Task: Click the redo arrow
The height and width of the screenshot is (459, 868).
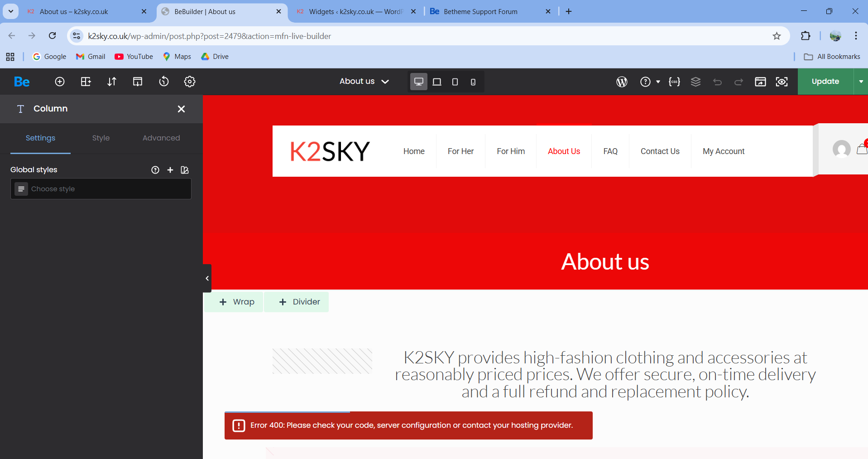Action: (739, 82)
